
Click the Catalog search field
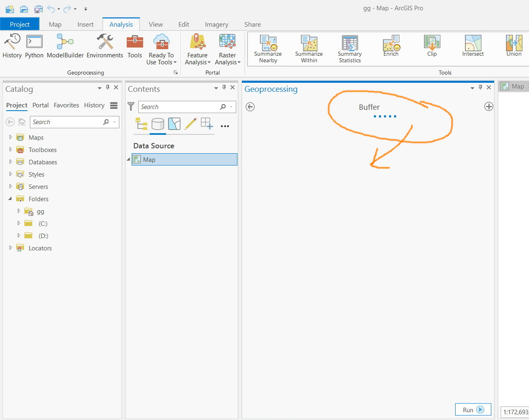[x=75, y=122]
